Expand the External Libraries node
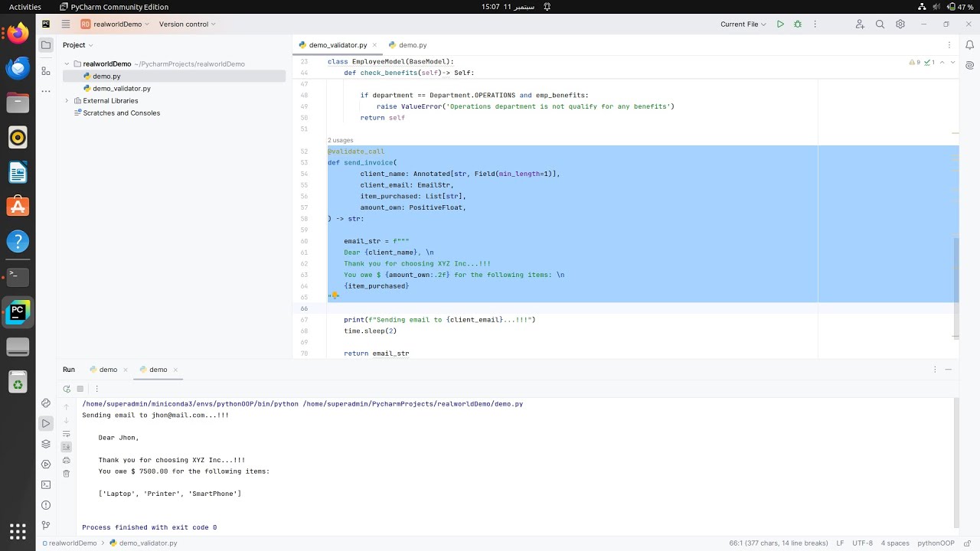The height and width of the screenshot is (551, 980). (67, 101)
